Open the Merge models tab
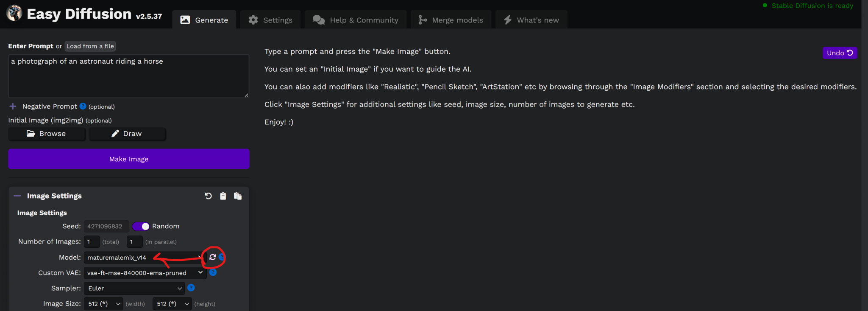Viewport: 868px width, 311px height. 451,20
